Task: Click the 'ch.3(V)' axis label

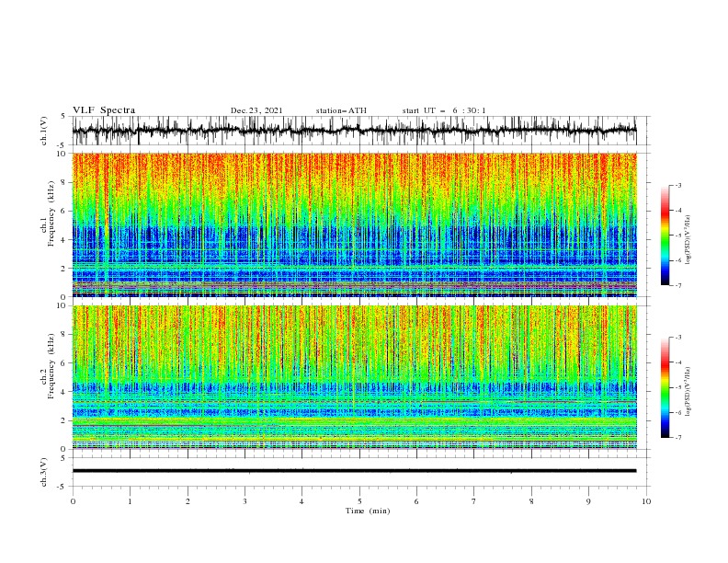Action: pyautogui.click(x=44, y=472)
